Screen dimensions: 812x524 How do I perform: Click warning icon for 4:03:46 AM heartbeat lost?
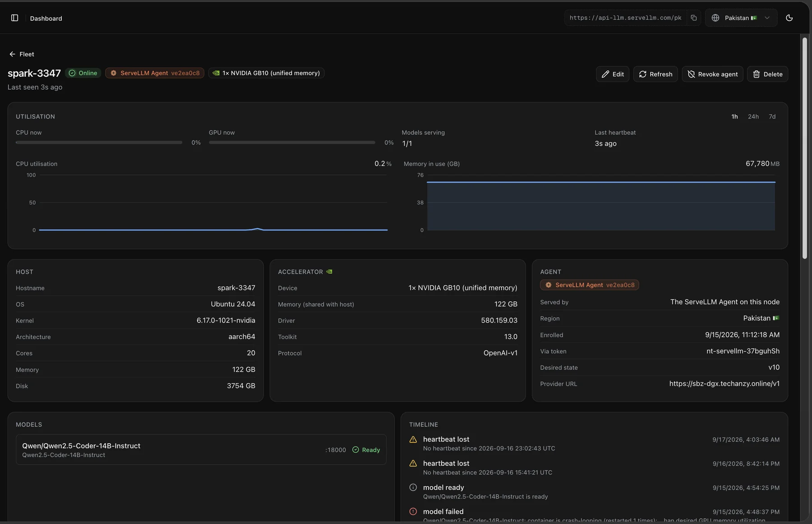coord(413,439)
